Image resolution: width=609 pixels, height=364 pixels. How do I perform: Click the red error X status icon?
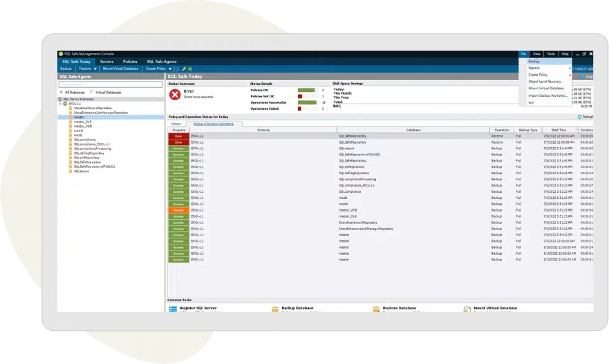coord(175,95)
